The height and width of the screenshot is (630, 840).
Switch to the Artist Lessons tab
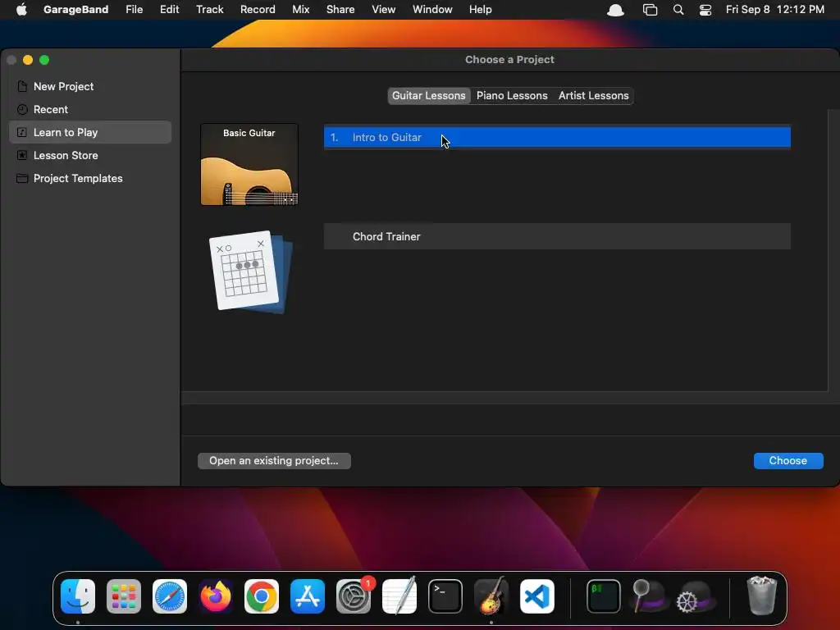pos(593,95)
